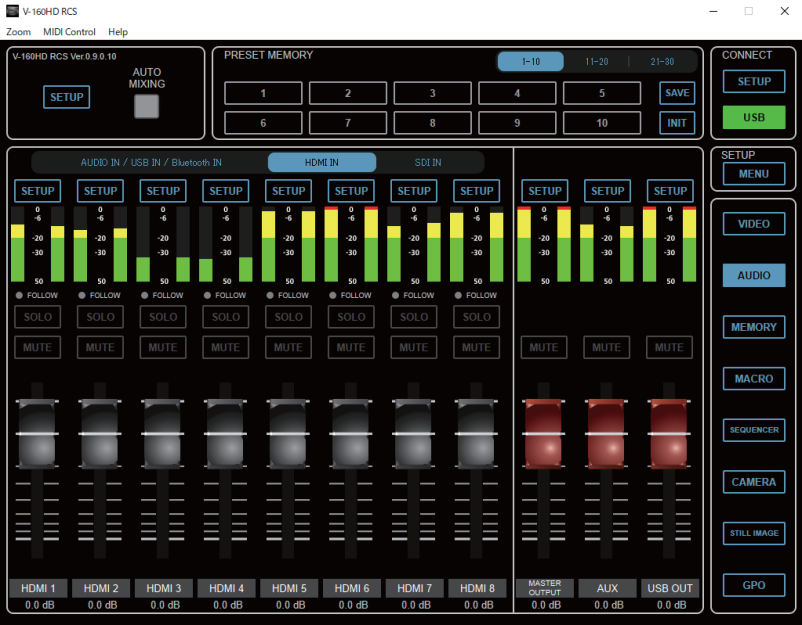
Task: Open the SETUP MENU button
Action: [x=754, y=174]
